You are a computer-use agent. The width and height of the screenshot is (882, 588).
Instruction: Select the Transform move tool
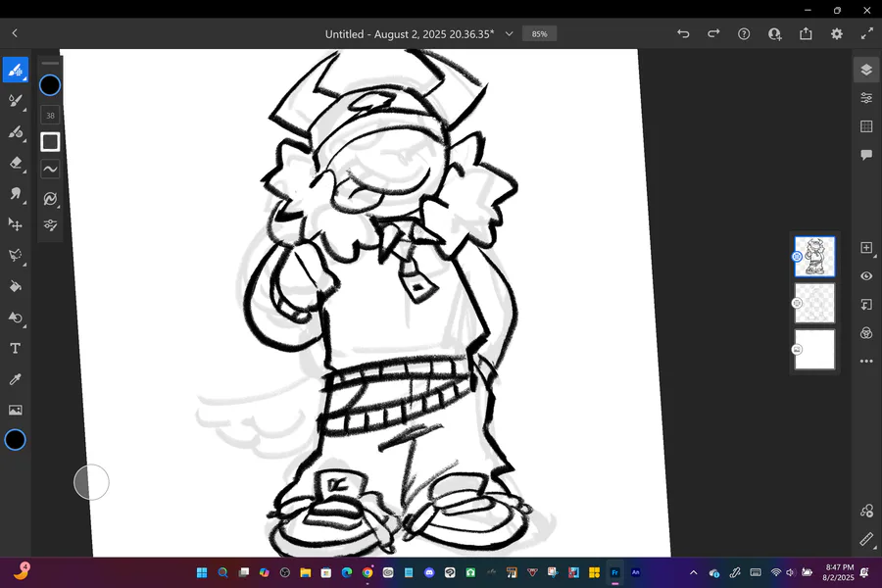tap(15, 224)
